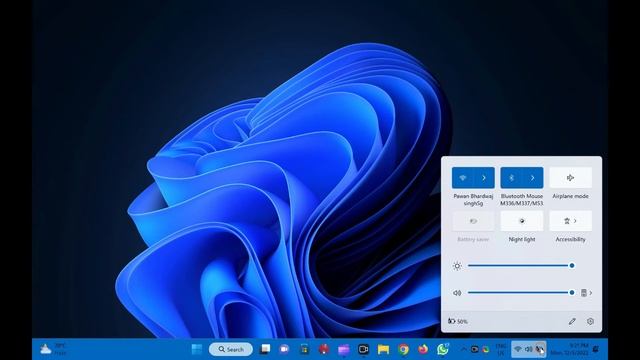Adjust the brightness slider
This screenshot has width=640, height=360.
(520, 266)
